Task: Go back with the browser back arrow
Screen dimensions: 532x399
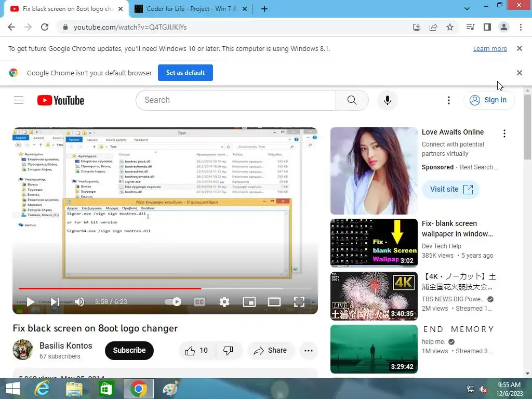Action: coord(11,27)
